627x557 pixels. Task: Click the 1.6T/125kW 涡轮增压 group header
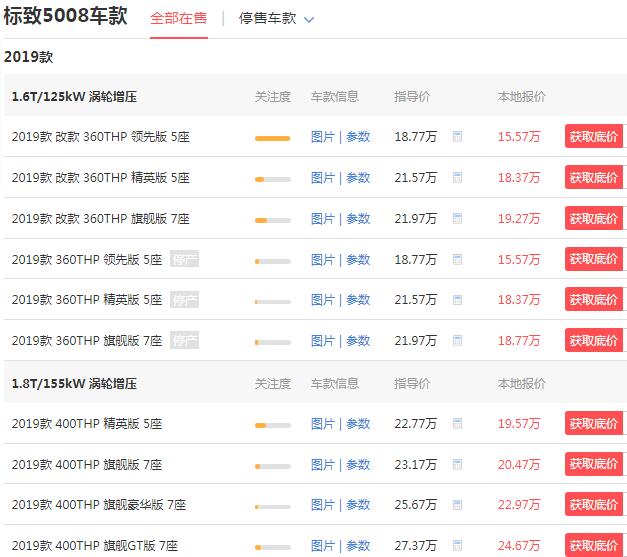[x=74, y=96]
